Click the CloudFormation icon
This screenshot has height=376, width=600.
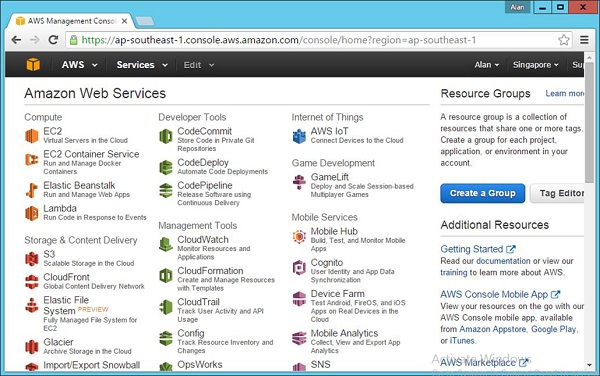(x=166, y=275)
